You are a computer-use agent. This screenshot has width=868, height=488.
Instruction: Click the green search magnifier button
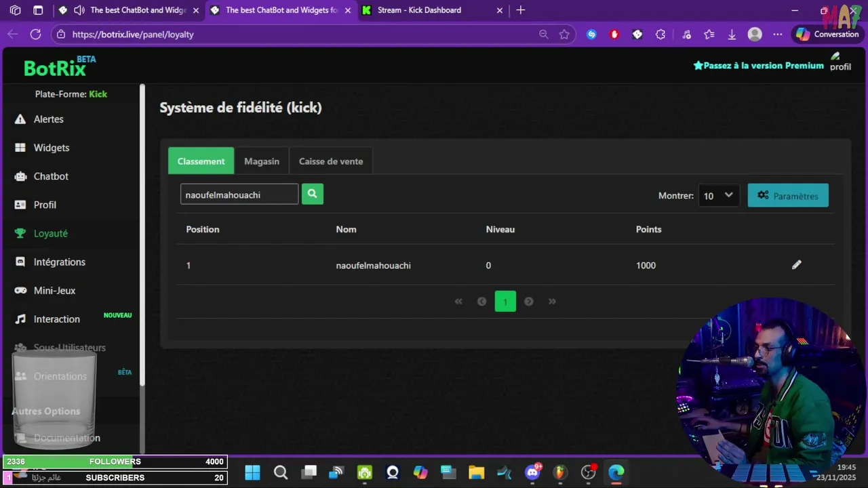pos(312,194)
